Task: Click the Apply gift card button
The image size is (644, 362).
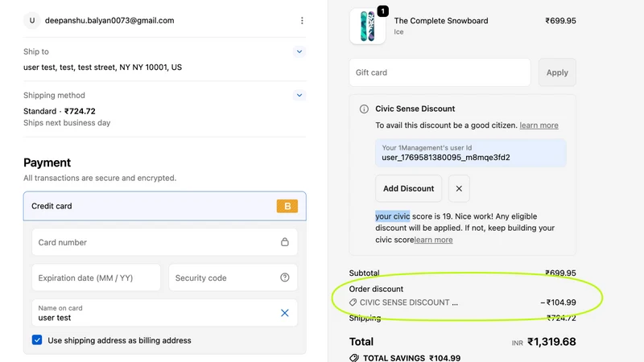Action: point(557,72)
